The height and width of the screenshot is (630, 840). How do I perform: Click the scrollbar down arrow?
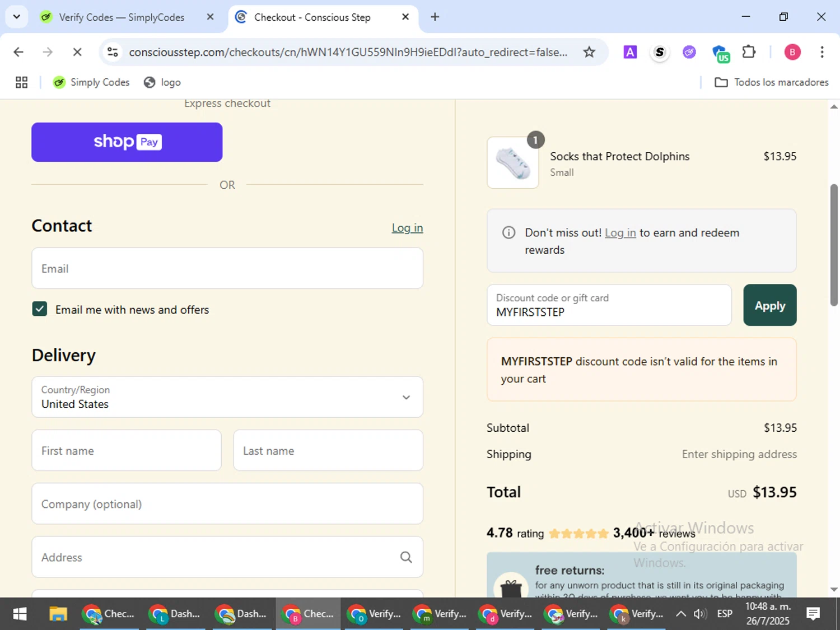point(834,590)
